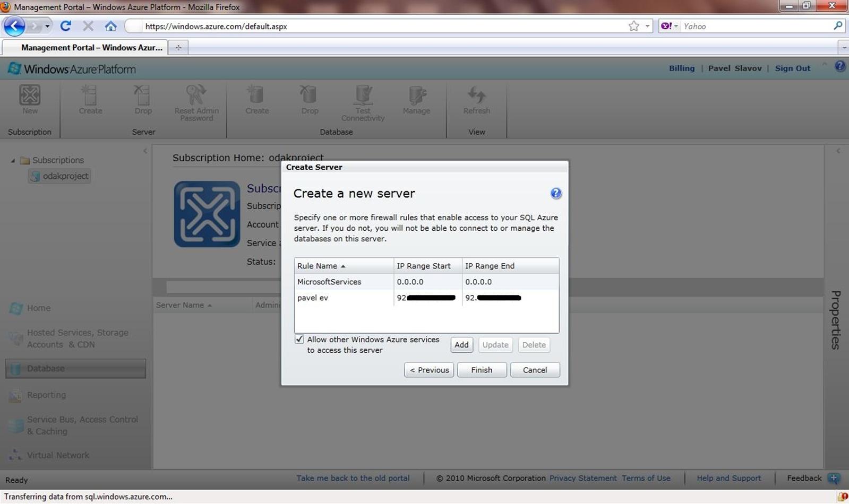Select the odakproject subscription tree item
849x504 pixels.
point(59,176)
